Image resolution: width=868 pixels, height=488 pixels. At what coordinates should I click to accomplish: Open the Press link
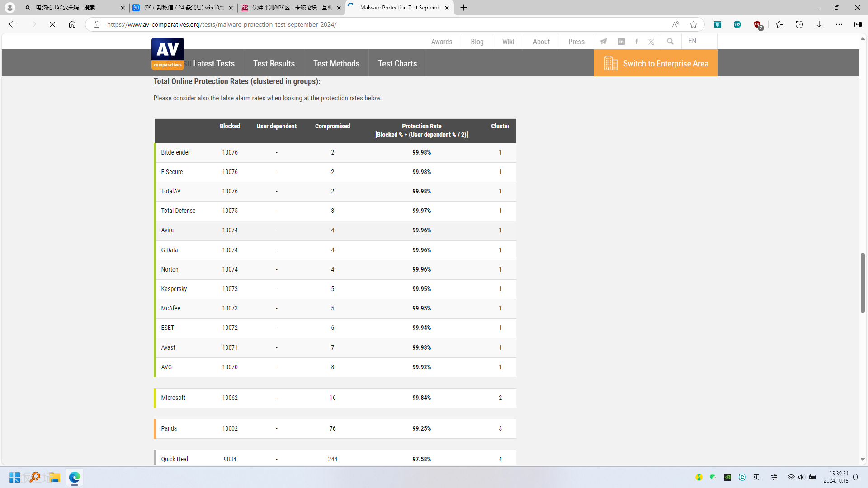point(576,42)
